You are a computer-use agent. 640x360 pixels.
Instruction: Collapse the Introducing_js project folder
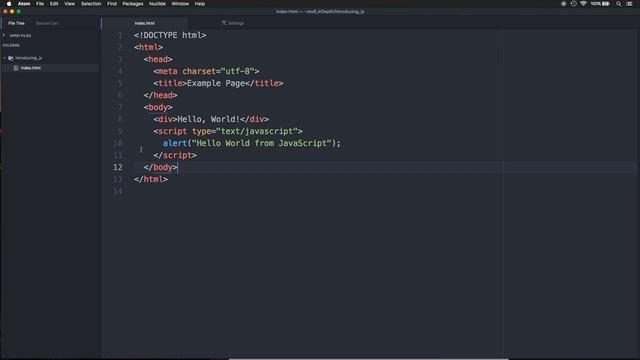point(5,58)
